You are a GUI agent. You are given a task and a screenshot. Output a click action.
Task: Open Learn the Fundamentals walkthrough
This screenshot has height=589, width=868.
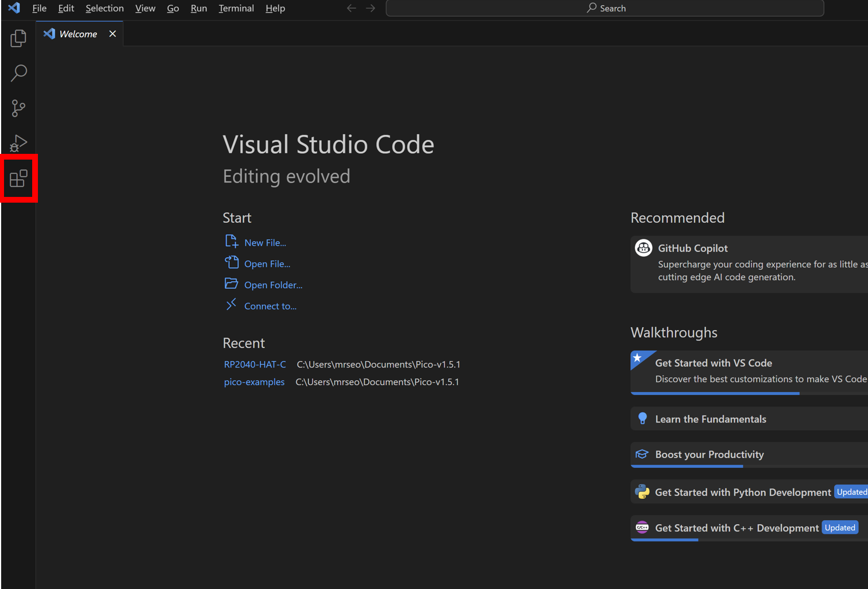[x=749, y=419]
